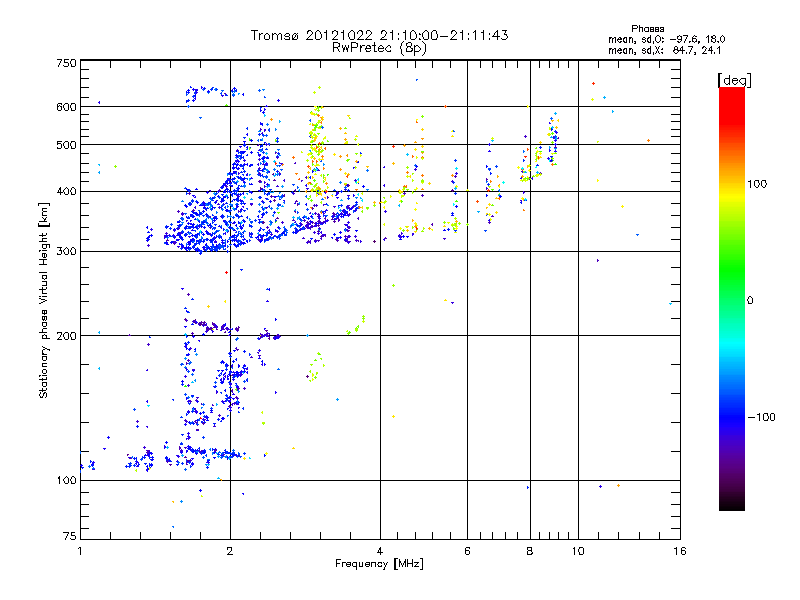Click the x-axis tick label '1'

[x=80, y=551]
